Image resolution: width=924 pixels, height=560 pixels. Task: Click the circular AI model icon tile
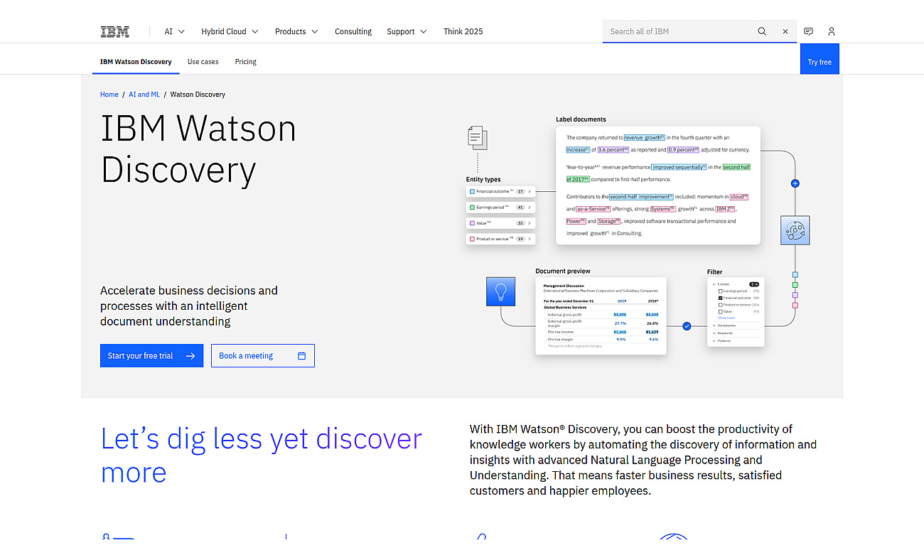795,230
